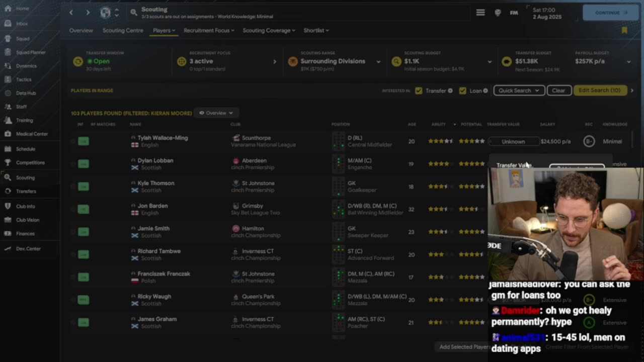The width and height of the screenshot is (644, 362).
Task: Open the Home sidebar icon
Action: 8,9
